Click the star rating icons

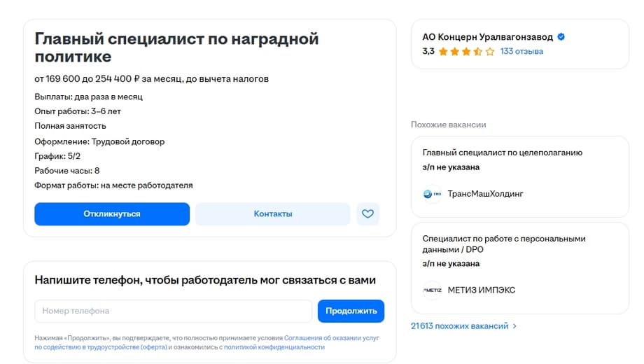click(x=466, y=52)
